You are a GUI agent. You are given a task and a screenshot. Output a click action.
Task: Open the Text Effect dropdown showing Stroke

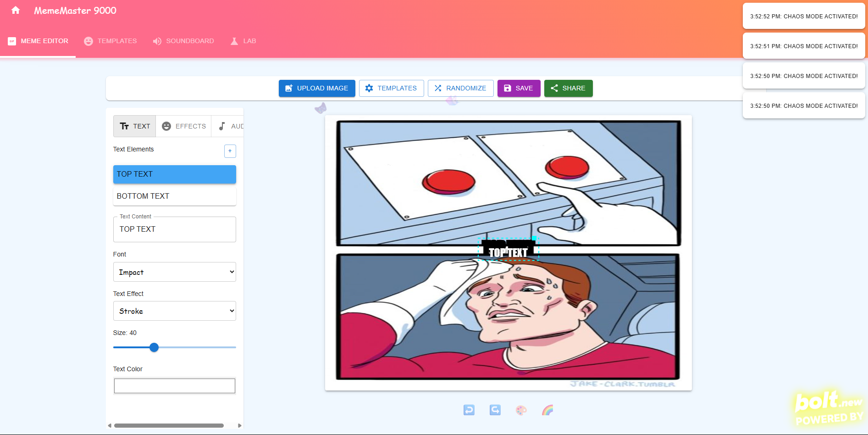point(174,311)
